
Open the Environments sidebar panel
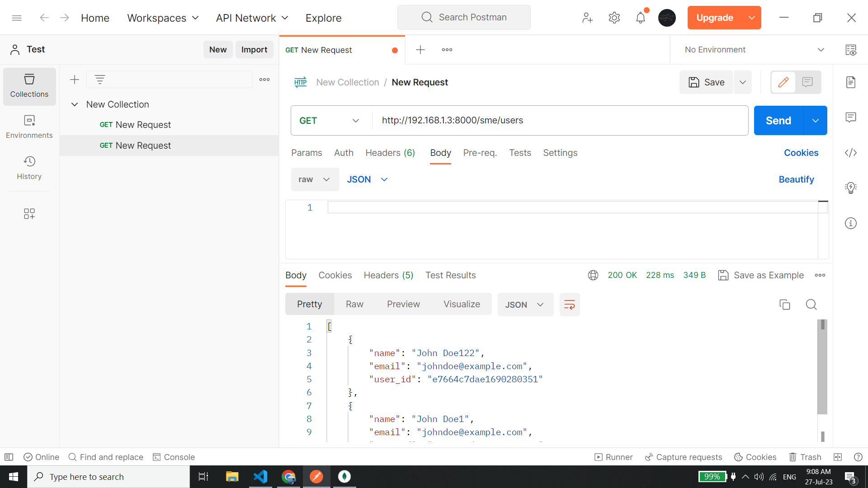(29, 127)
